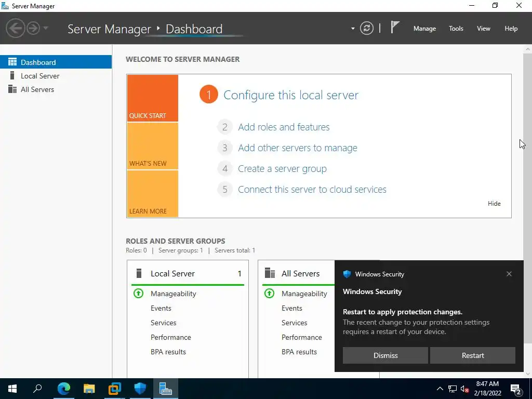The height and width of the screenshot is (399, 532).
Task: Open Manageability under Local Server tile
Action: (x=174, y=294)
